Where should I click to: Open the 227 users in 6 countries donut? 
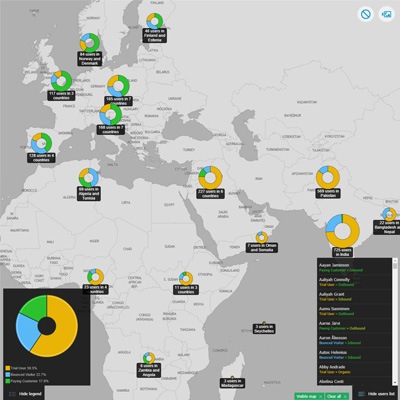[x=210, y=178]
